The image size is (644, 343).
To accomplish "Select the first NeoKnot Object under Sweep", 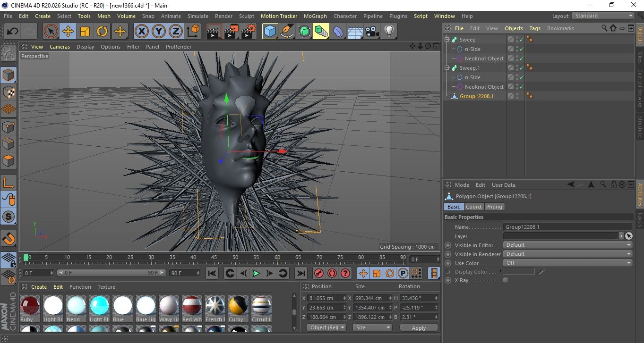I will click(484, 59).
